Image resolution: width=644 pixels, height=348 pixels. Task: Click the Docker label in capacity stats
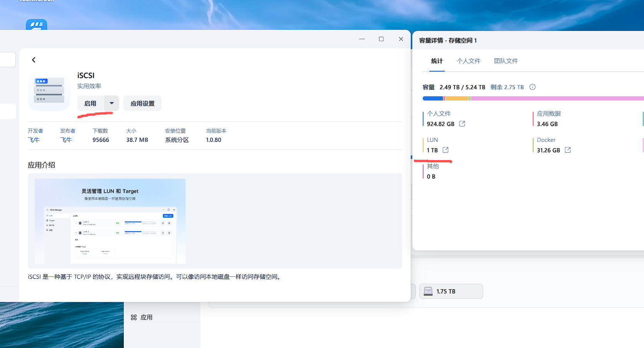(x=546, y=140)
